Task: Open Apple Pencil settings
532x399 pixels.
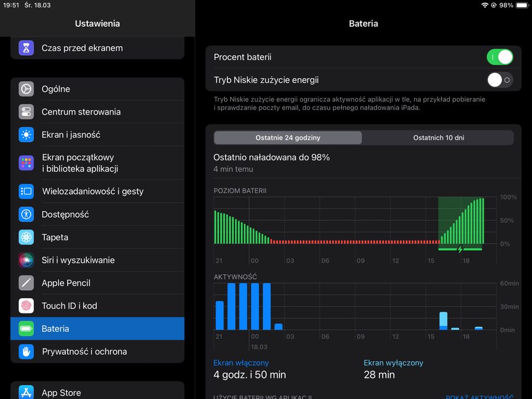Action: point(98,283)
